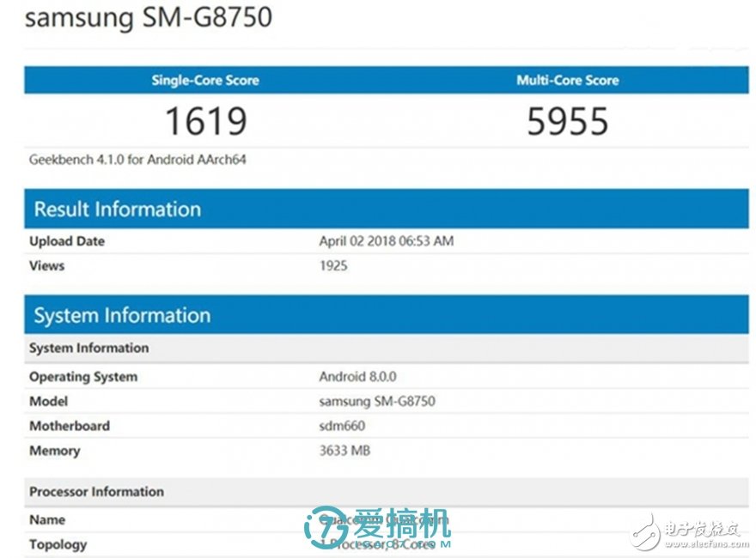Click the Operating System row label
This screenshot has width=756, height=558.
(83, 377)
